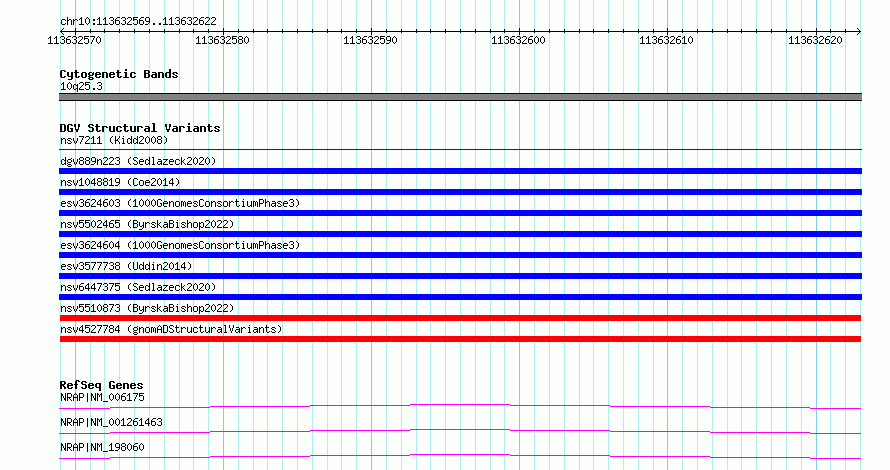This screenshot has width=890, height=470.
Task: Click the 10q25.3 band label
Action: click(81, 86)
